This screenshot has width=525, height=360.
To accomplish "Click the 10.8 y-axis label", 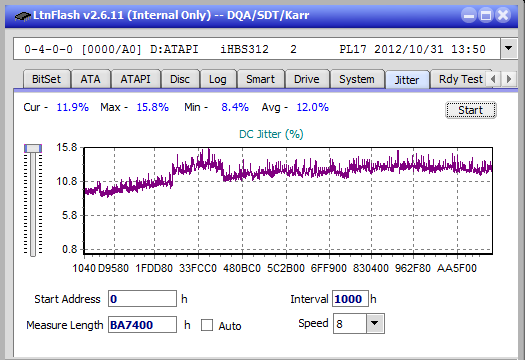I will coord(67,182).
